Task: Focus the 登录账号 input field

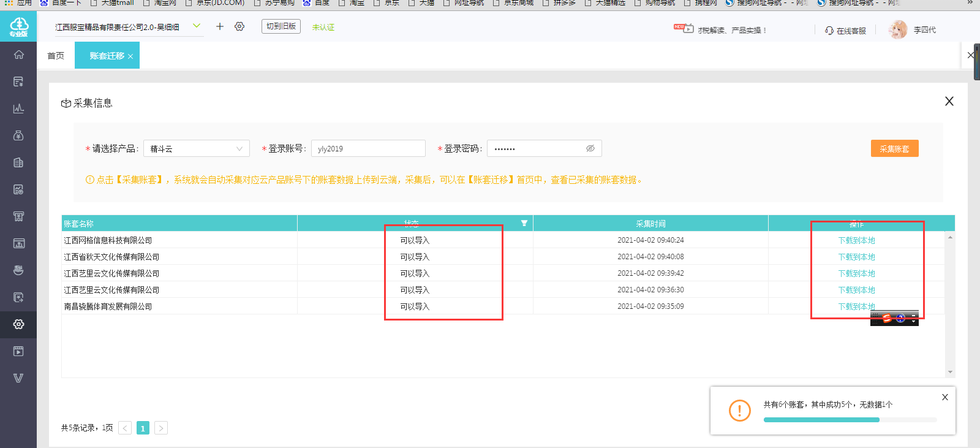Action: 368,148
